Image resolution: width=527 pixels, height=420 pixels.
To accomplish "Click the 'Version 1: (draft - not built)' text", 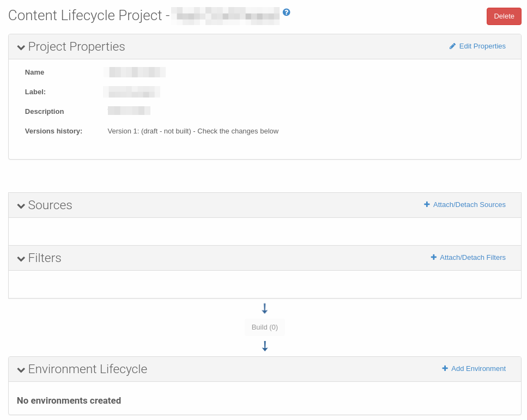I will (149, 131).
